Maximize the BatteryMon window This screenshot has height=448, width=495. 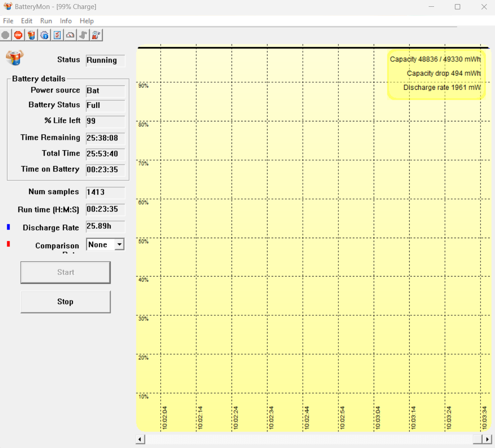coord(458,7)
